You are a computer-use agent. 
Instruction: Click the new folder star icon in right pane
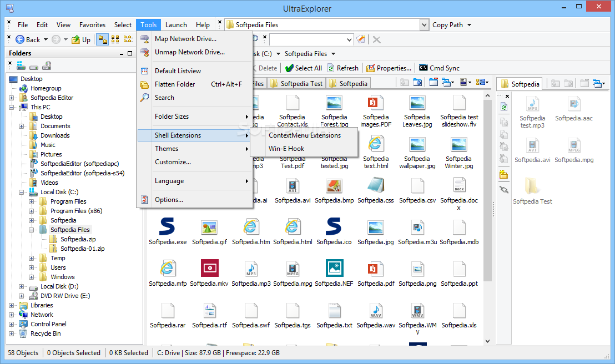(x=504, y=175)
